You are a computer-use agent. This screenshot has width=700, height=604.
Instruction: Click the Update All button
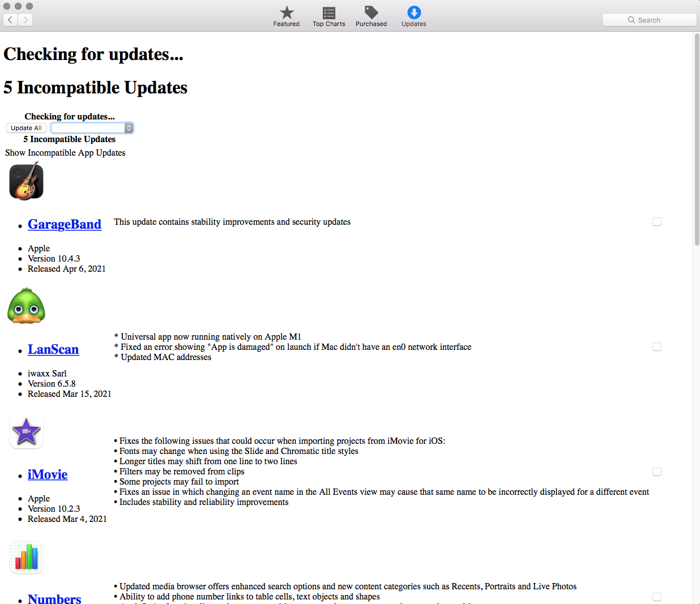[x=26, y=128]
